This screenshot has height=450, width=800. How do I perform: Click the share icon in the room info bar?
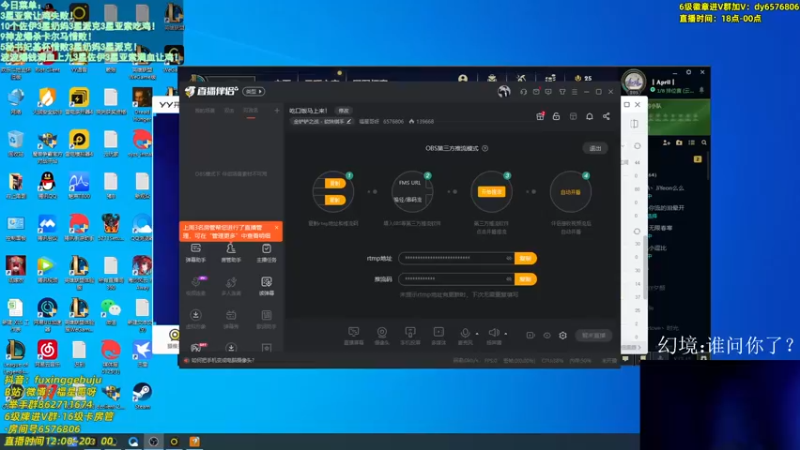(x=606, y=116)
